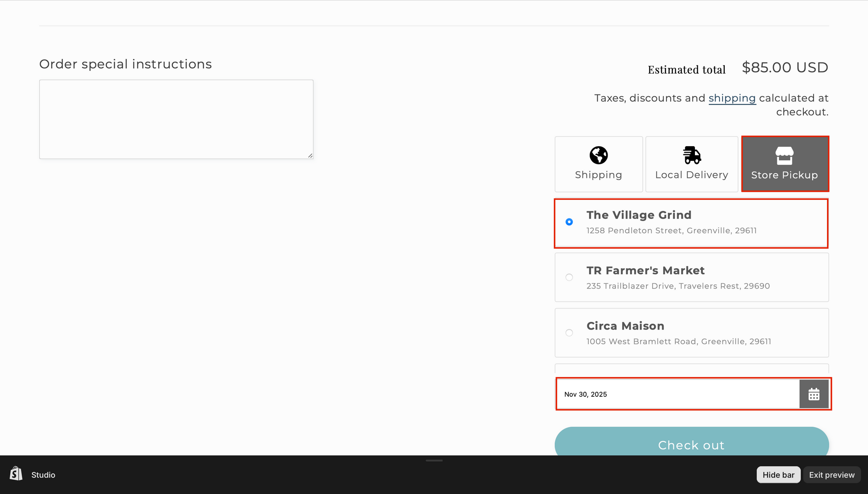The width and height of the screenshot is (868, 494).
Task: Open the calendar date picker icon
Action: (x=814, y=394)
